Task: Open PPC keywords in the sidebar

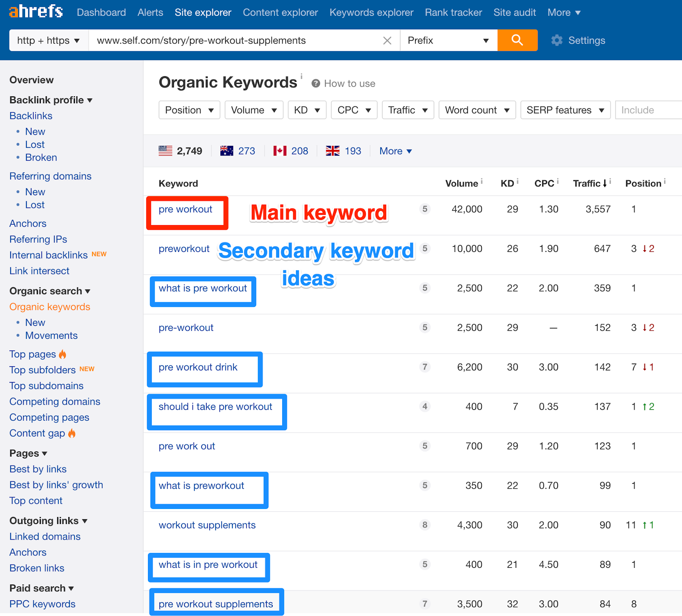Action: pos(42,604)
